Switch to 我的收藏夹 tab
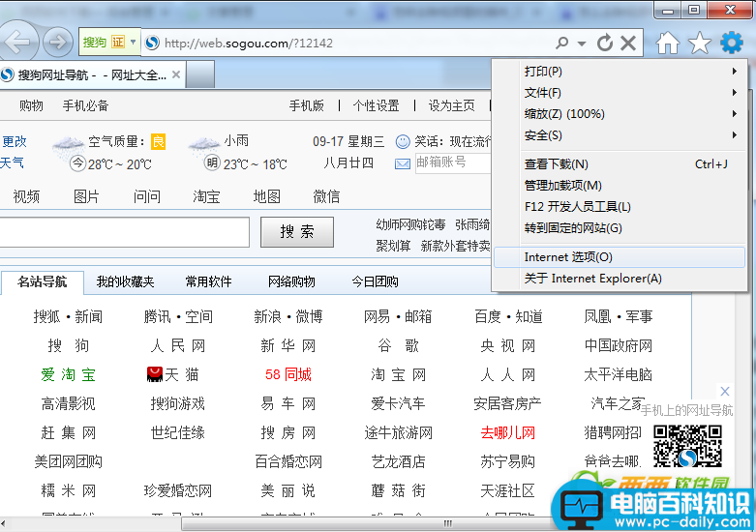The width and height of the screenshot is (756, 532). [x=126, y=281]
